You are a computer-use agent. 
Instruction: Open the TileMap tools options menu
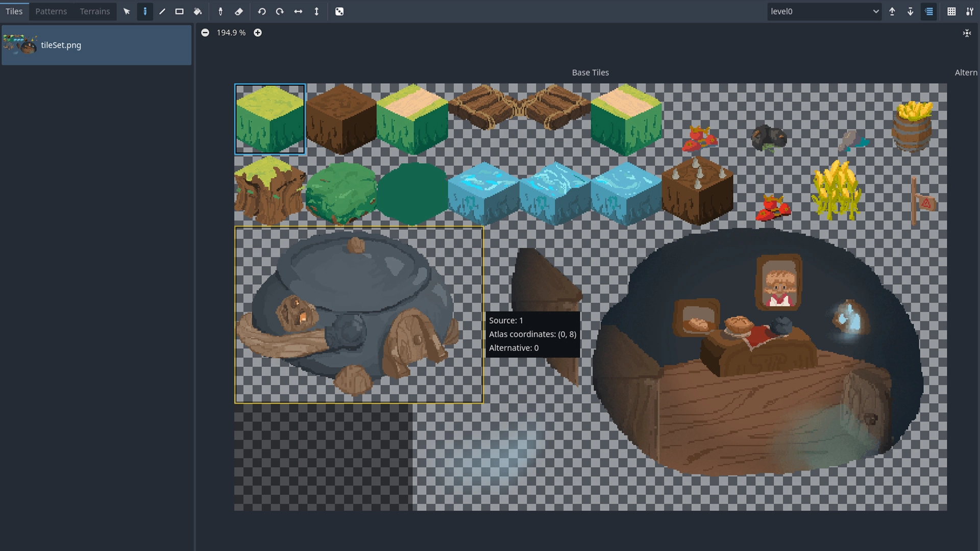click(x=969, y=11)
